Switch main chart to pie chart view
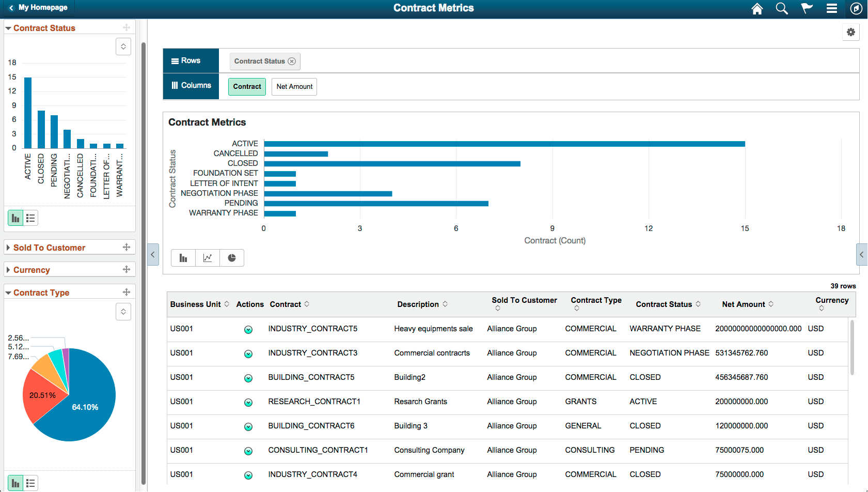Screen dimensions: 868x492 [x=232, y=258]
